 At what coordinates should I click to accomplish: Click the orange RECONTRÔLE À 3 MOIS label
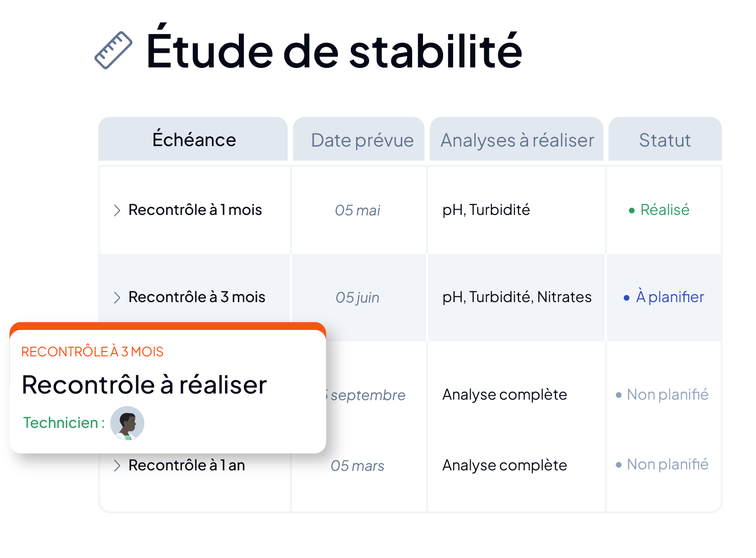[x=92, y=352]
